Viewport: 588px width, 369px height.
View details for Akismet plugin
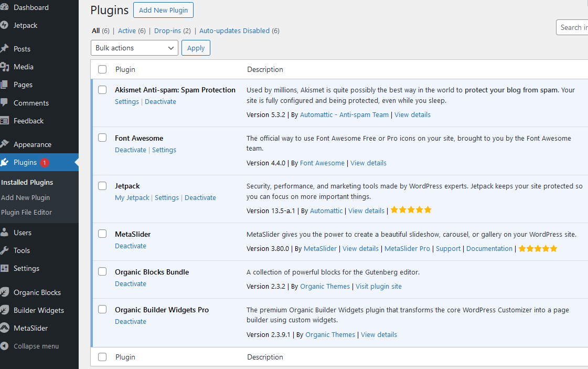coord(412,115)
